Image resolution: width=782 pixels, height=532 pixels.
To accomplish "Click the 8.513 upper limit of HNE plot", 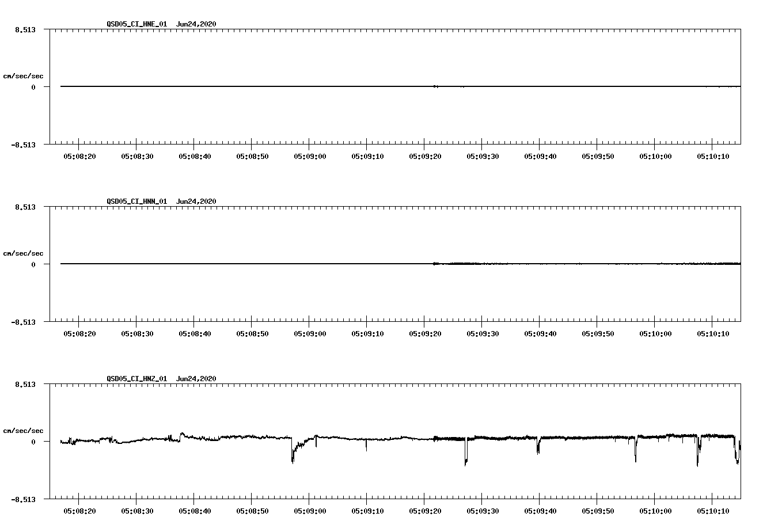I will pyautogui.click(x=25, y=29).
